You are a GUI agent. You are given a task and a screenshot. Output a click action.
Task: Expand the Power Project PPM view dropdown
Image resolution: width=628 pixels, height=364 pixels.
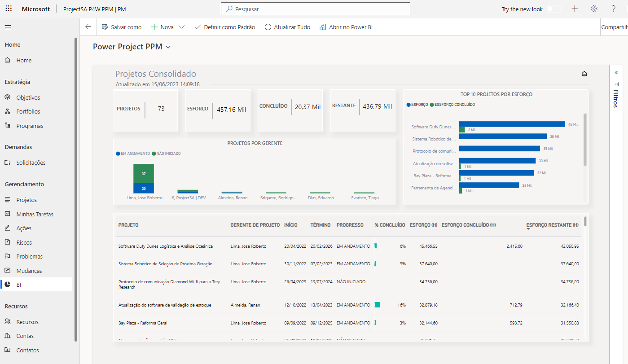pyautogui.click(x=168, y=47)
